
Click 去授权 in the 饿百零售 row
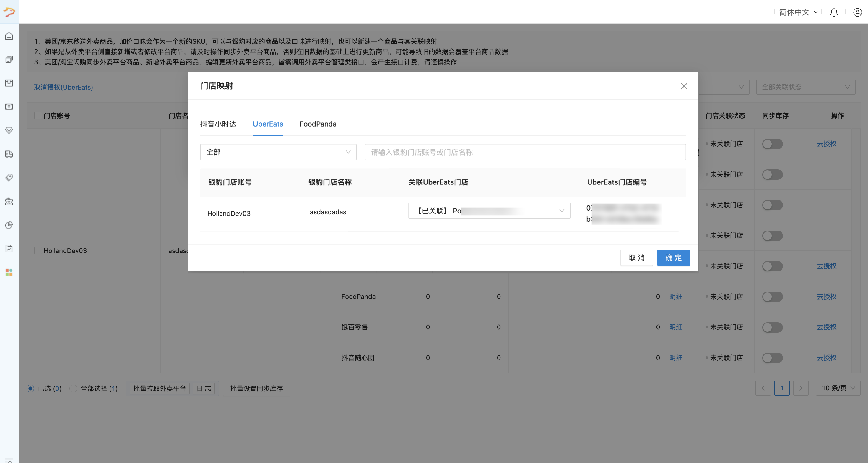point(826,327)
